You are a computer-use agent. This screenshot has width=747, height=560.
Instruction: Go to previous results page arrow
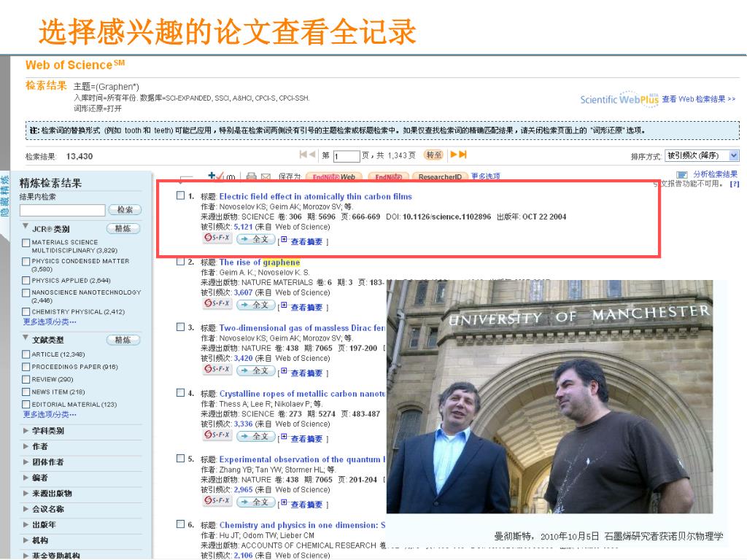(x=312, y=155)
